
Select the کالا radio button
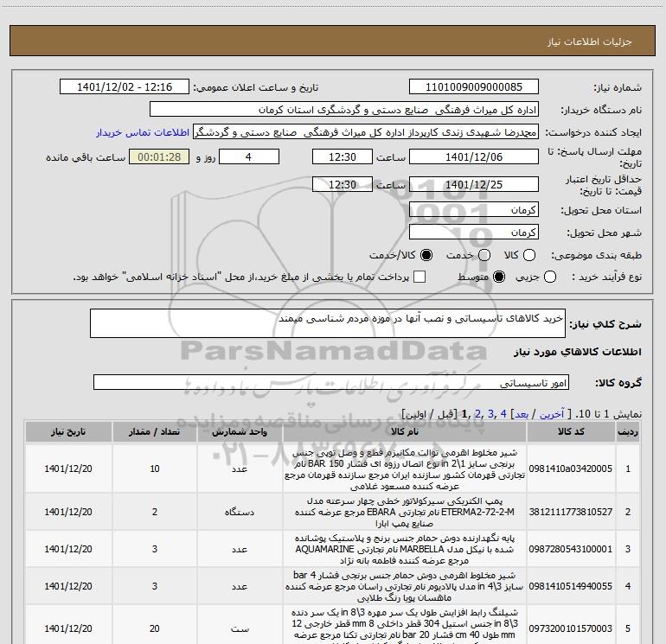coord(529,255)
